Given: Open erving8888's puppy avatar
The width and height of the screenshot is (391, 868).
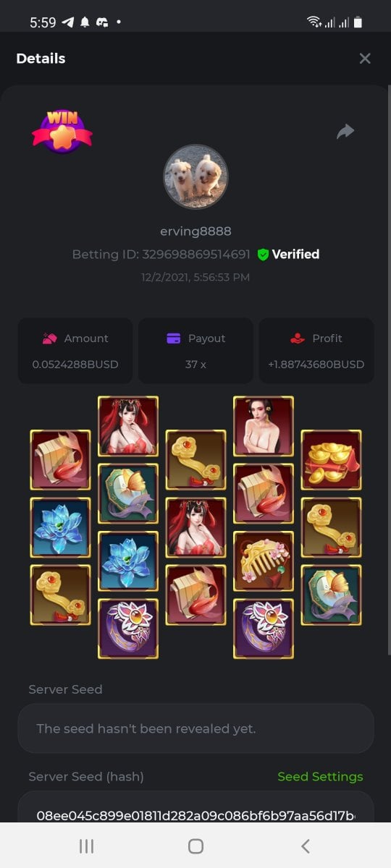Looking at the screenshot, I should pyautogui.click(x=195, y=176).
